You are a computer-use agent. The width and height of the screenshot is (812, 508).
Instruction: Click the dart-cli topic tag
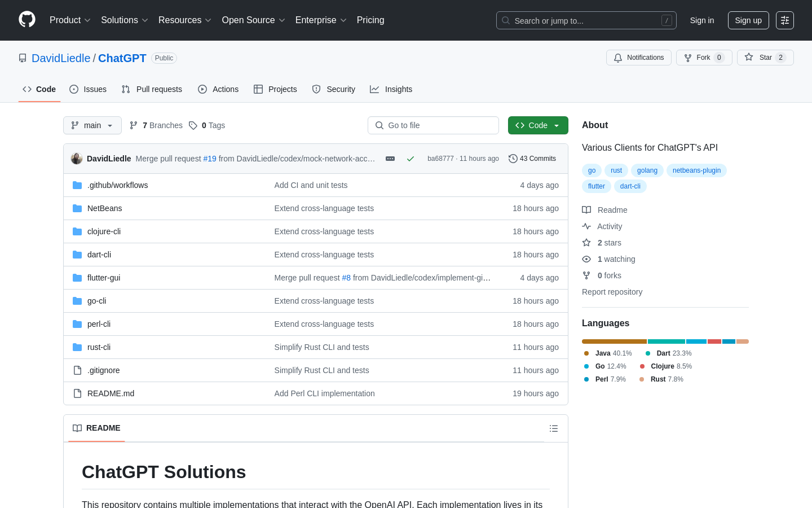coord(630,186)
